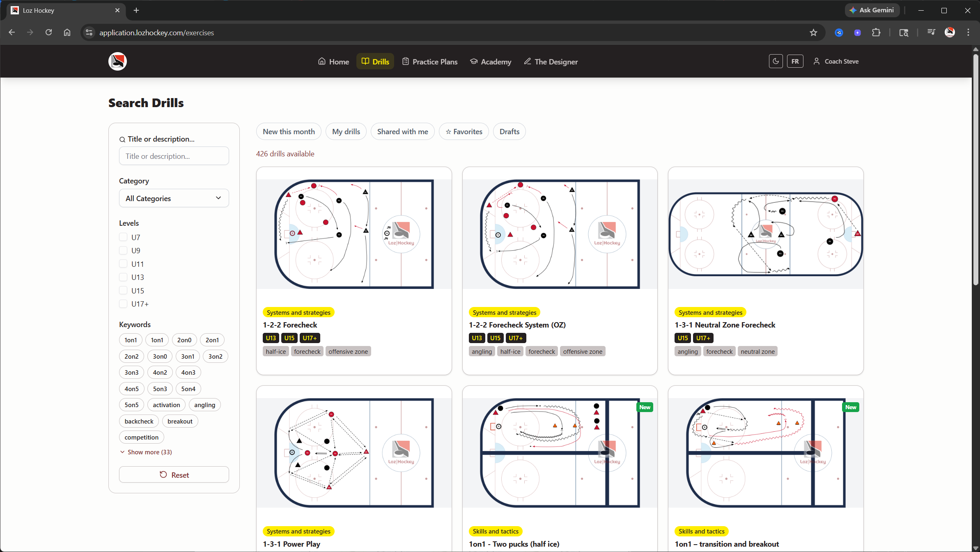Switch to the Drills nav item
This screenshot has width=980, height=552.
pos(374,62)
